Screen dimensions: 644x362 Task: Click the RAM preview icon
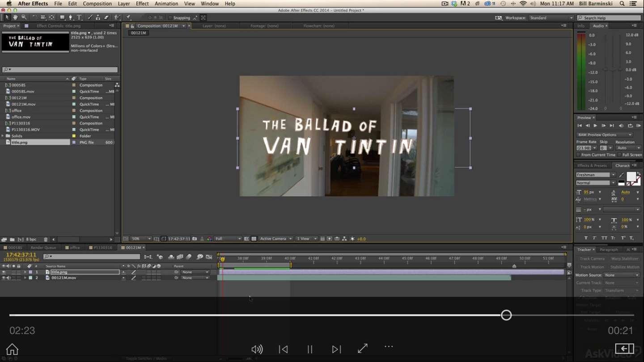click(x=639, y=126)
